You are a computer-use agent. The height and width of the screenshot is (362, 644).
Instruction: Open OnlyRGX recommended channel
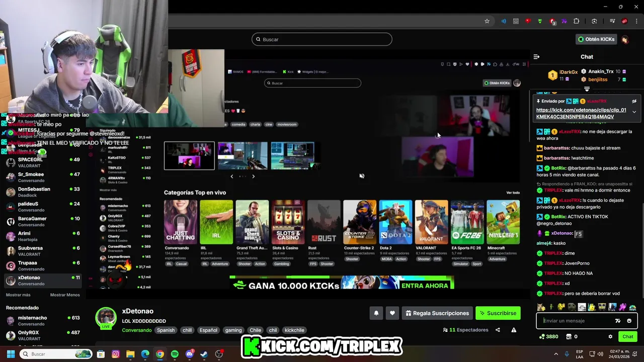click(x=43, y=335)
